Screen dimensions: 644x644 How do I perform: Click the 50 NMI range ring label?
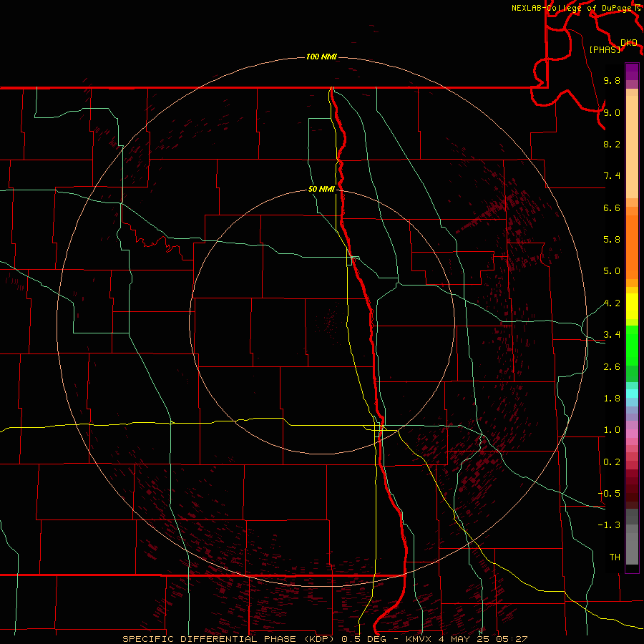(x=321, y=190)
